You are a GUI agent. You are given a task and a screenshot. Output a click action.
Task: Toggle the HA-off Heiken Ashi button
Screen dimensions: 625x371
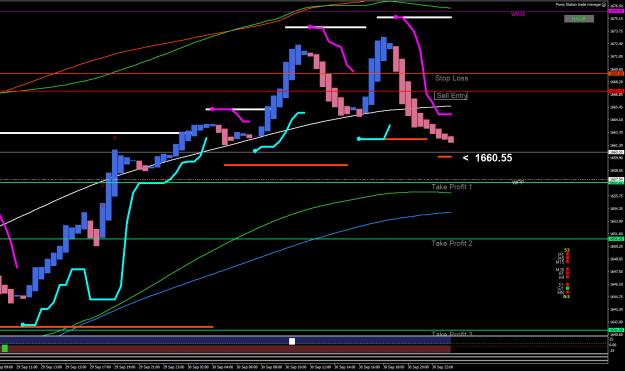(x=579, y=19)
